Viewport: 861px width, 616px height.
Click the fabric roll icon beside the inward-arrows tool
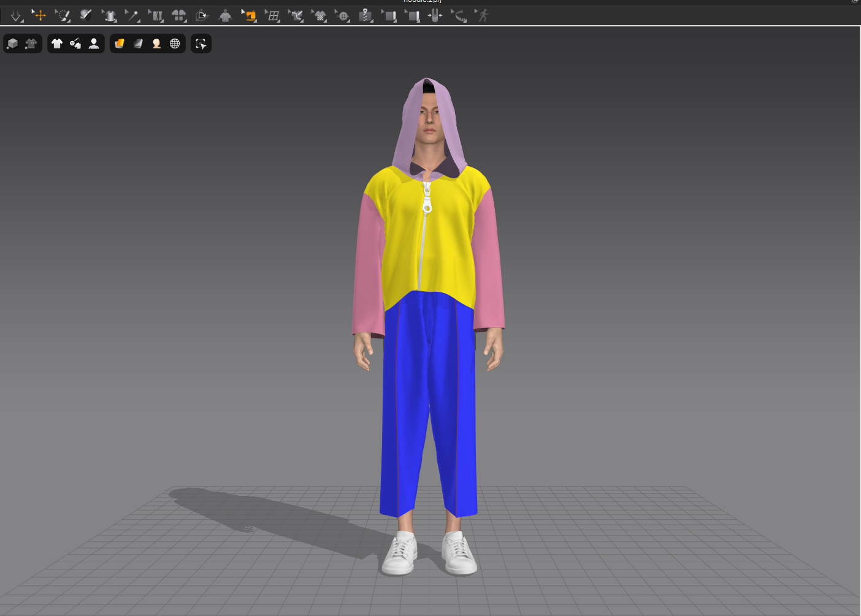pos(413,16)
